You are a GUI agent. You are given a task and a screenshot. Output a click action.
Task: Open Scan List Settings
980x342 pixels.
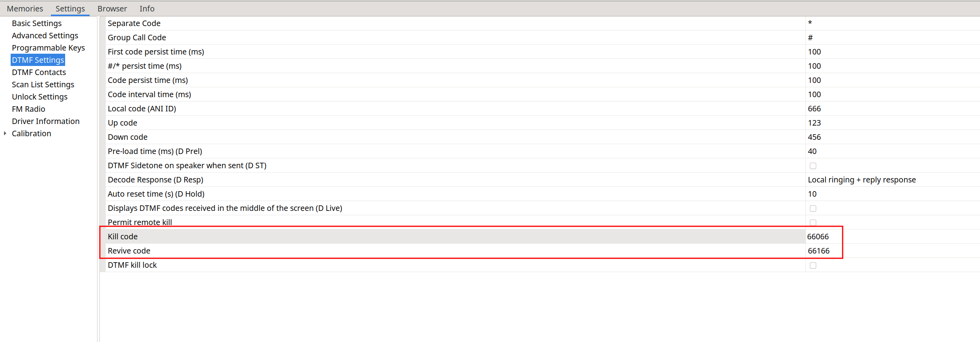43,85
